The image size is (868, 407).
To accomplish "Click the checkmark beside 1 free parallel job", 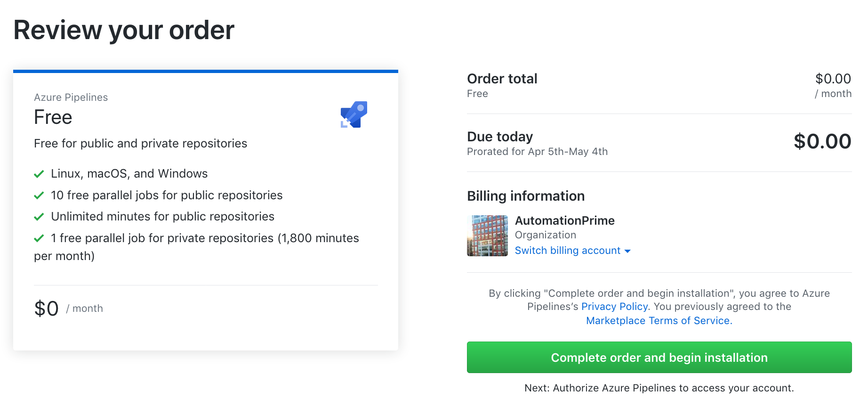I will point(39,238).
